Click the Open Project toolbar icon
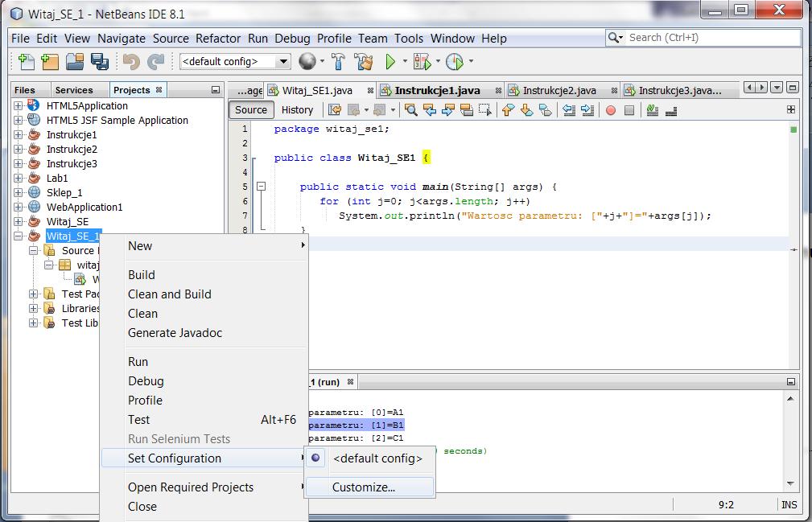This screenshot has width=812, height=522. click(x=75, y=62)
